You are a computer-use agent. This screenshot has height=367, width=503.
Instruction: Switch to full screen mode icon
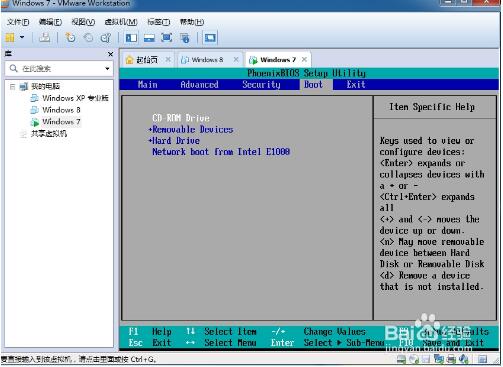point(167,38)
